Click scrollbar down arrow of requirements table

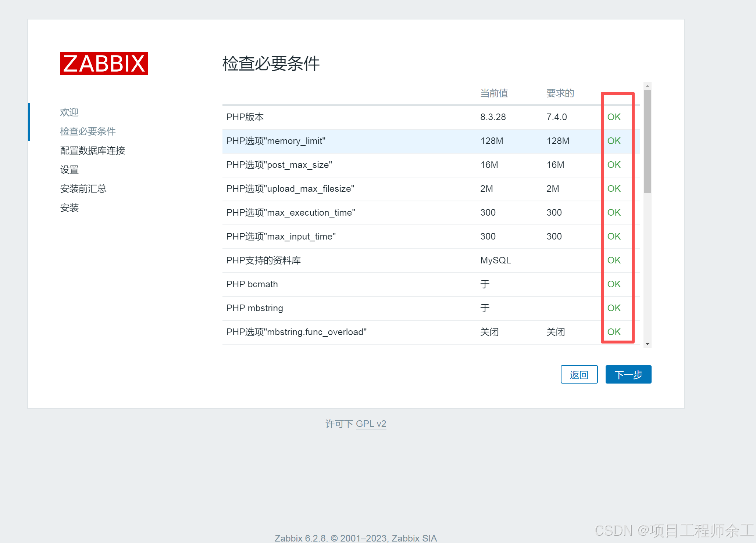648,344
